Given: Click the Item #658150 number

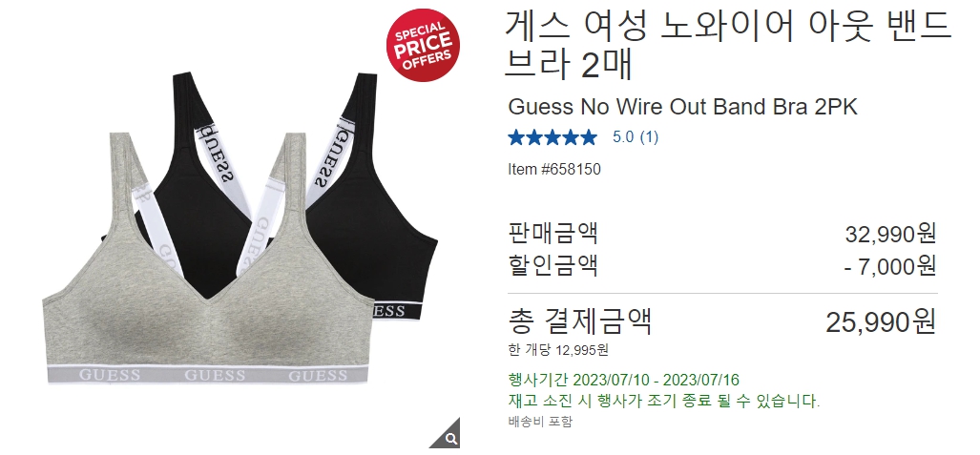Looking at the screenshot, I should pos(554,170).
